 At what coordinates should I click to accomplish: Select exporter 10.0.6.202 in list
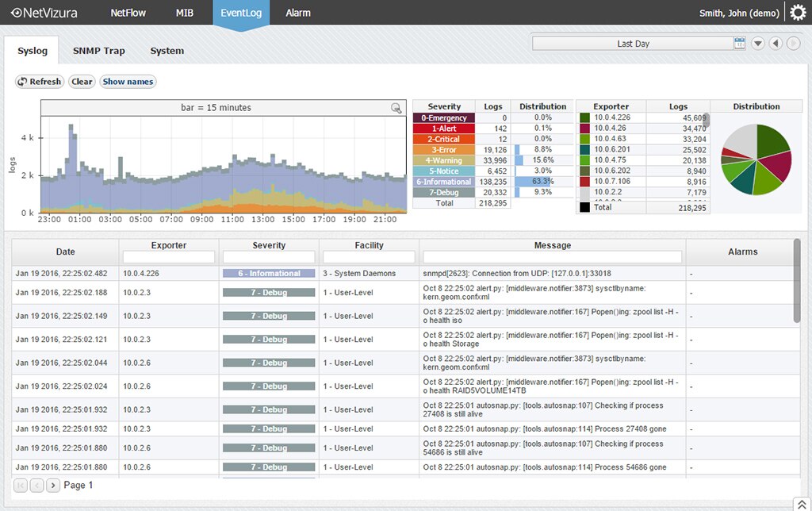pyautogui.click(x=612, y=171)
